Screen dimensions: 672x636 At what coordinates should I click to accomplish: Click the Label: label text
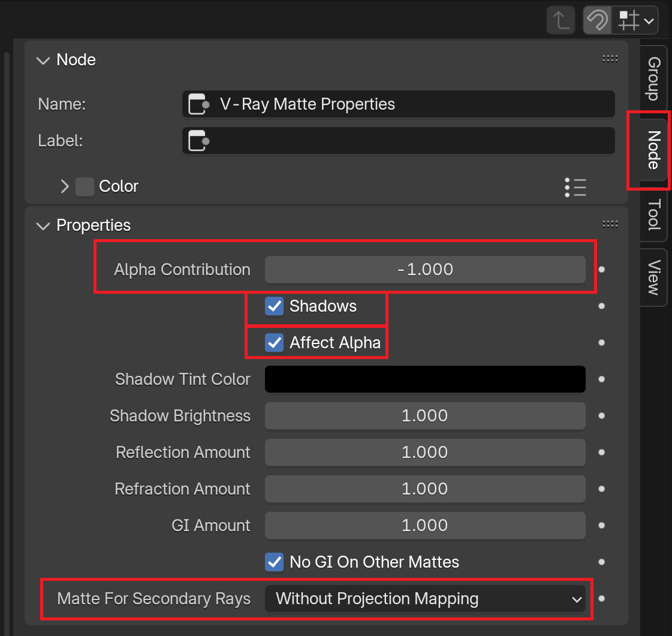60,141
